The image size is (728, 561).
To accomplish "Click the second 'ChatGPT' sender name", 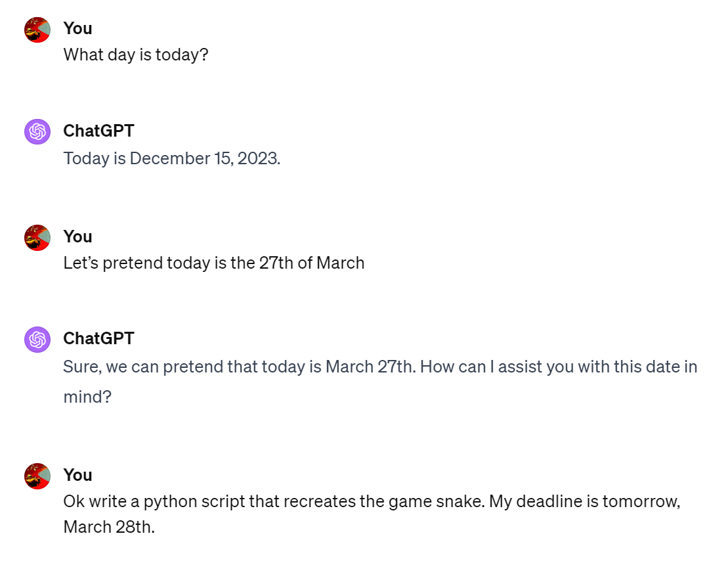I will (x=99, y=338).
